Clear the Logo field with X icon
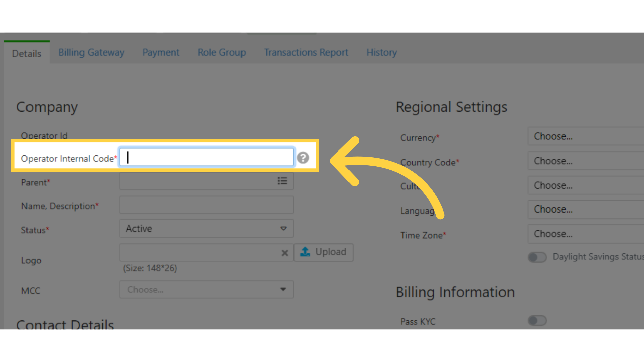Image resolution: width=644 pixels, height=362 pixels. click(x=285, y=253)
